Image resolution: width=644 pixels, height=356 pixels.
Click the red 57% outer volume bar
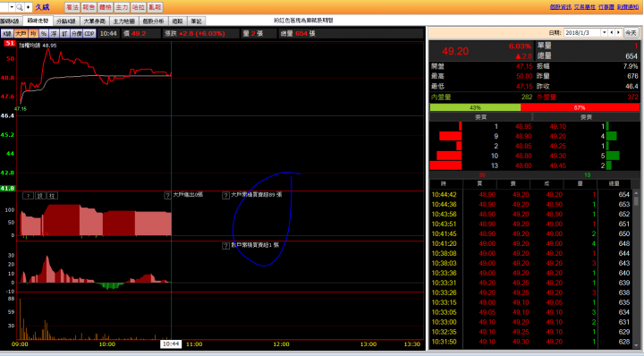(x=580, y=107)
